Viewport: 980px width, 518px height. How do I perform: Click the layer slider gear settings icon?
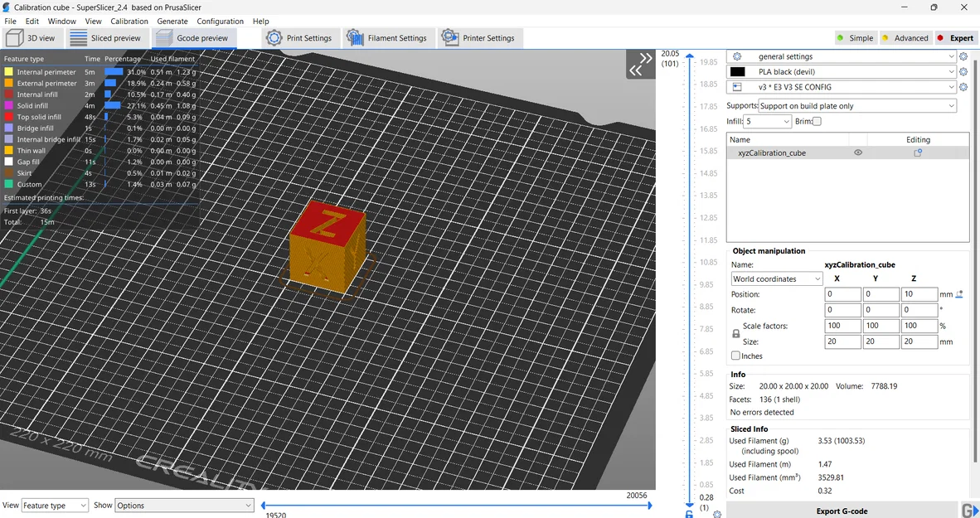[x=717, y=514]
